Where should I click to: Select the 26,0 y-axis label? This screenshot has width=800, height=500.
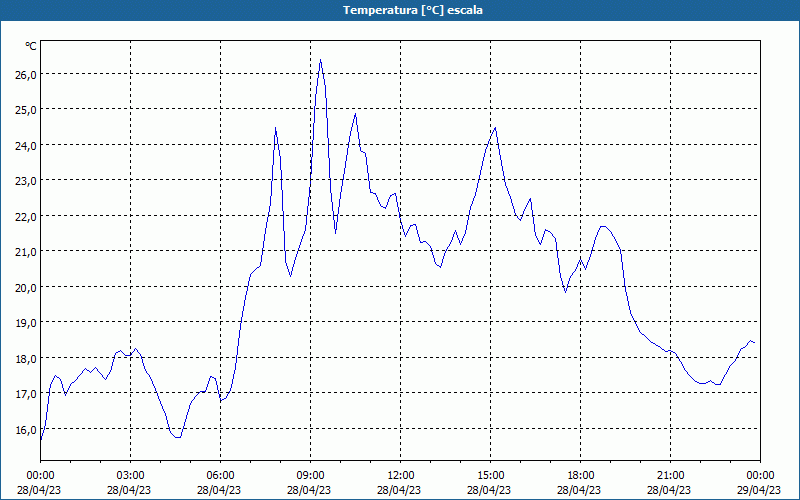[26, 75]
